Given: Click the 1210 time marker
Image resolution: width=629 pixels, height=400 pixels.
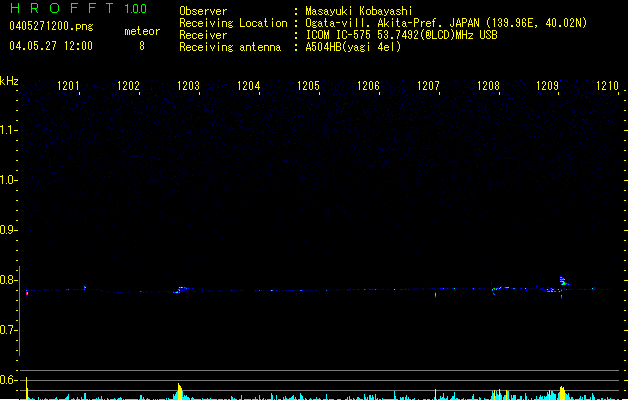Looking at the screenshot, I should tap(608, 86).
